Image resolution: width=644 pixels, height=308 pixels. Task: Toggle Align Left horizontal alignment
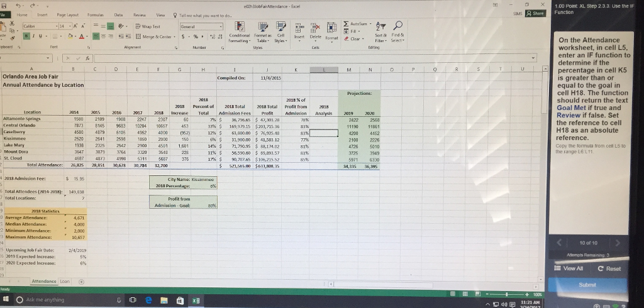(96, 36)
